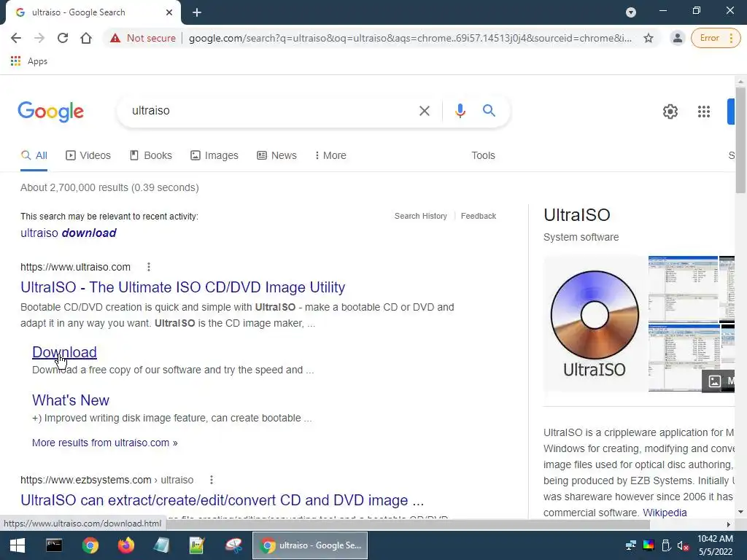747x560 pixels.
Task: Click the tab search dropdown arrow
Action: coord(631,12)
